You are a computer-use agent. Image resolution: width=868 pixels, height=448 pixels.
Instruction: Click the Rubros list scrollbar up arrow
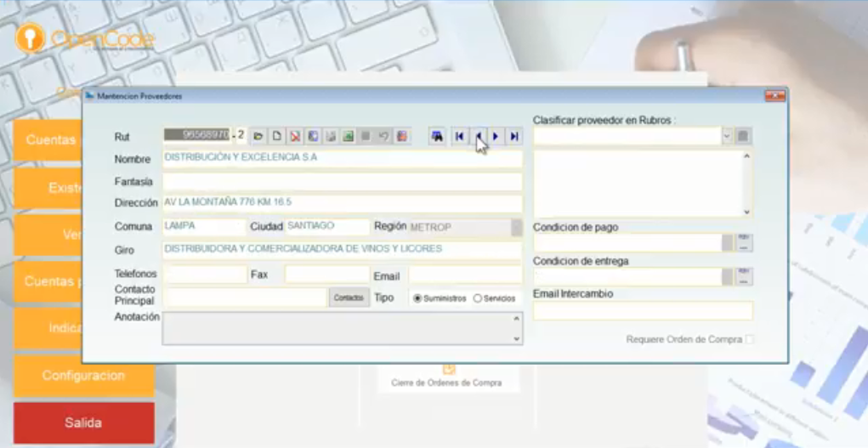click(746, 156)
